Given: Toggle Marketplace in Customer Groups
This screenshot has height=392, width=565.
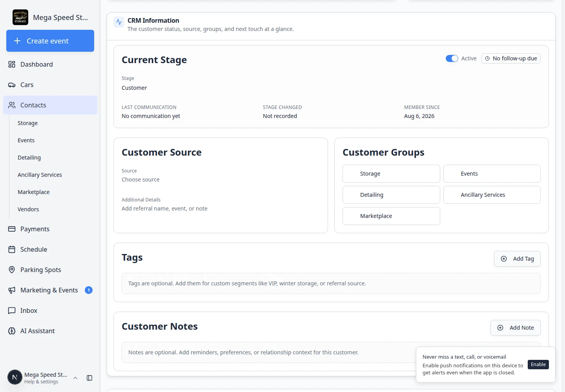Looking at the screenshot, I should click(x=391, y=216).
